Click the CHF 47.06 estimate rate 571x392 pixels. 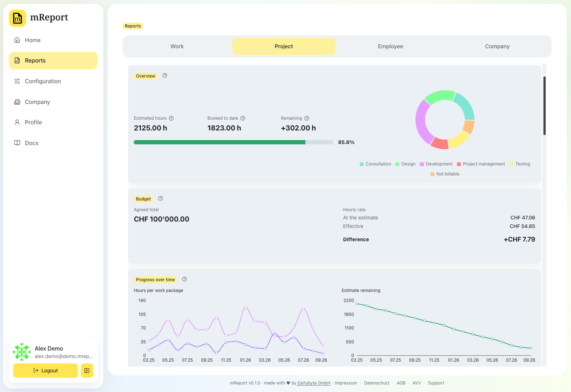(x=523, y=218)
